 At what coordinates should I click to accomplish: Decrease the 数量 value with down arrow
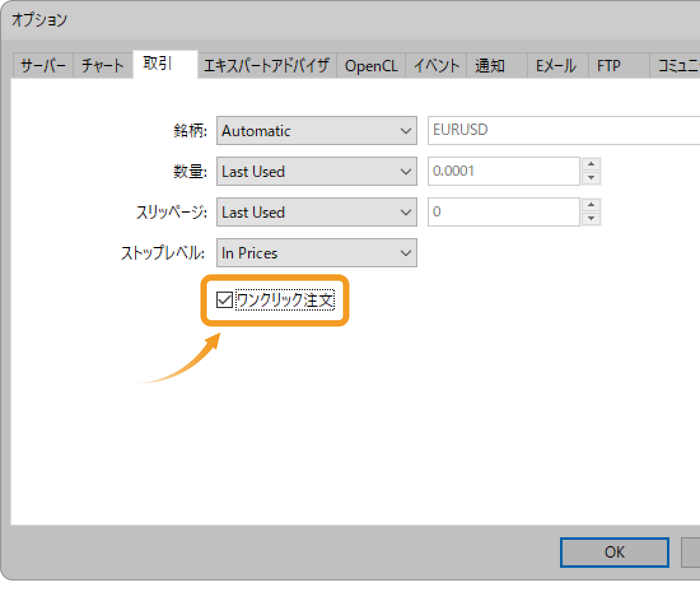point(591,178)
